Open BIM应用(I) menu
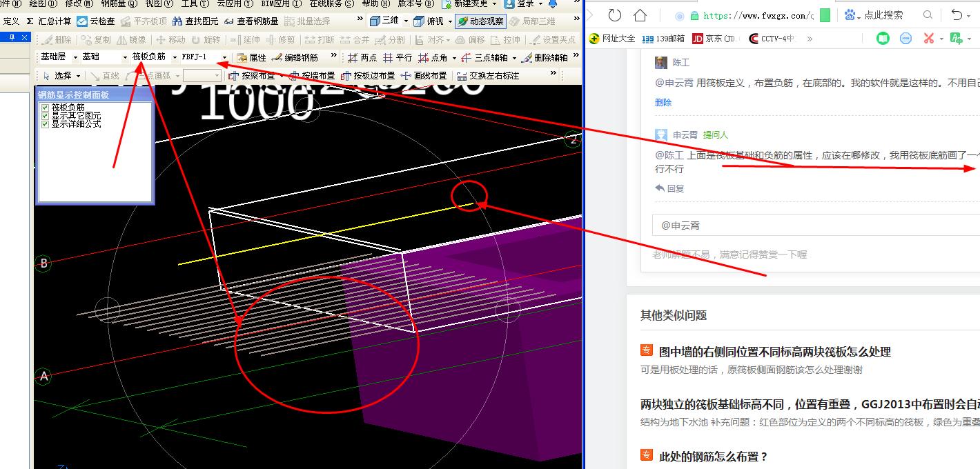980x469 pixels. point(282,3)
